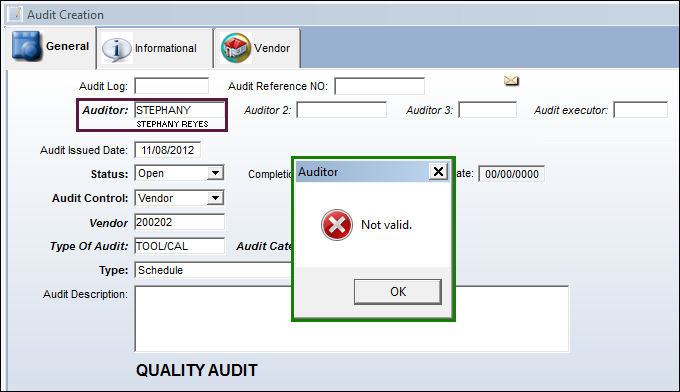
Task: Click the Not valid. message text
Action: tap(386, 225)
